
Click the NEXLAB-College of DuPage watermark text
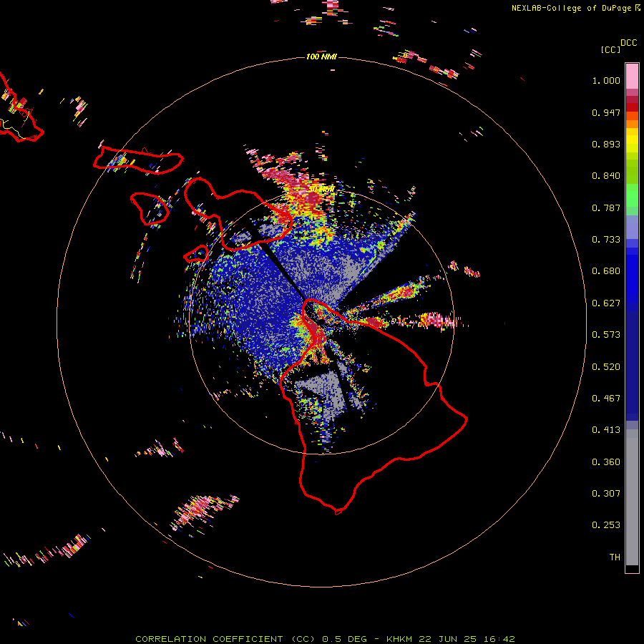[571, 8]
